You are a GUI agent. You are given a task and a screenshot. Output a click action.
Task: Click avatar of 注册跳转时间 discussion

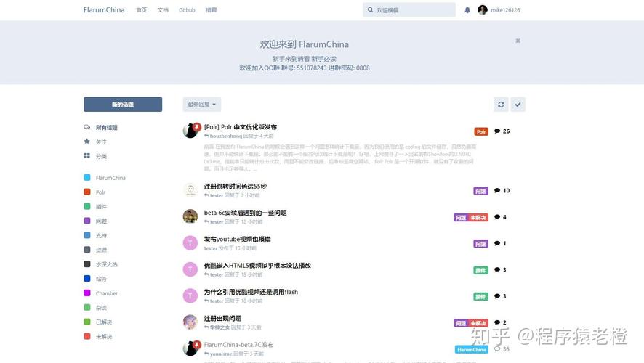click(x=190, y=190)
